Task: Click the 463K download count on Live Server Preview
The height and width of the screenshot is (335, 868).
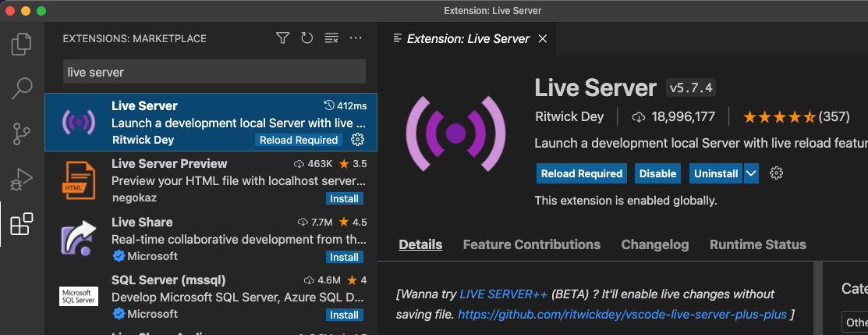Action: [x=313, y=164]
